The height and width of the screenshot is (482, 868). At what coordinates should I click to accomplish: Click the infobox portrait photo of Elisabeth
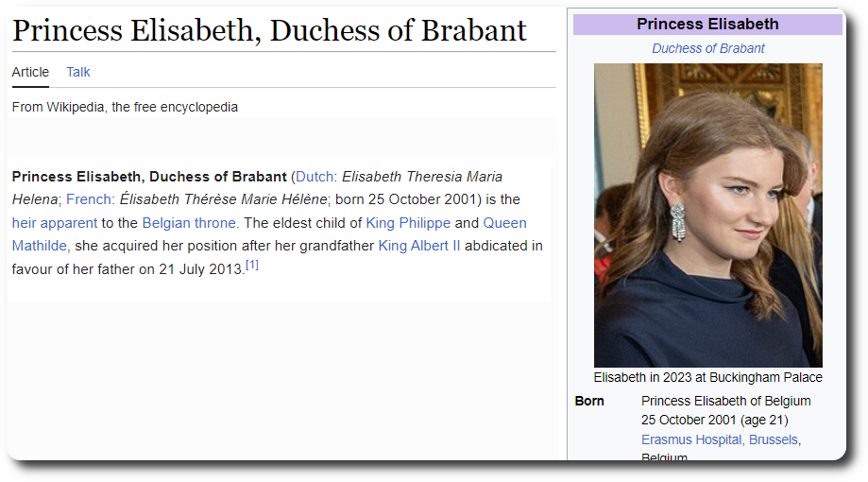(x=708, y=215)
